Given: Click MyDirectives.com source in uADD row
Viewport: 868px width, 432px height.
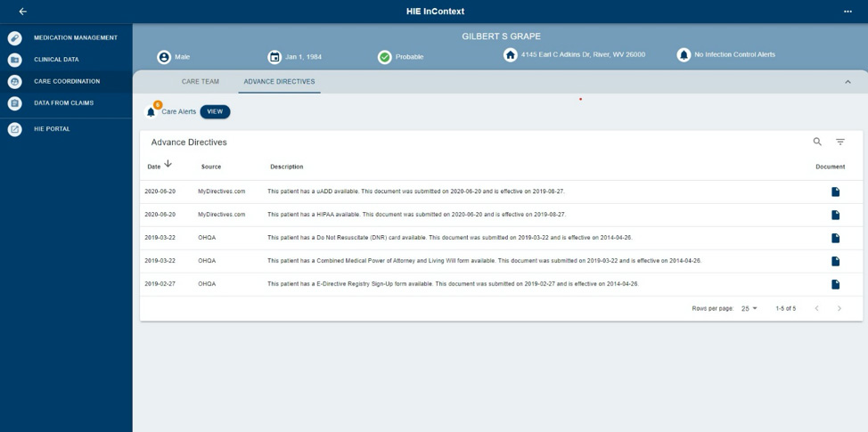Looking at the screenshot, I should pyautogui.click(x=221, y=192).
